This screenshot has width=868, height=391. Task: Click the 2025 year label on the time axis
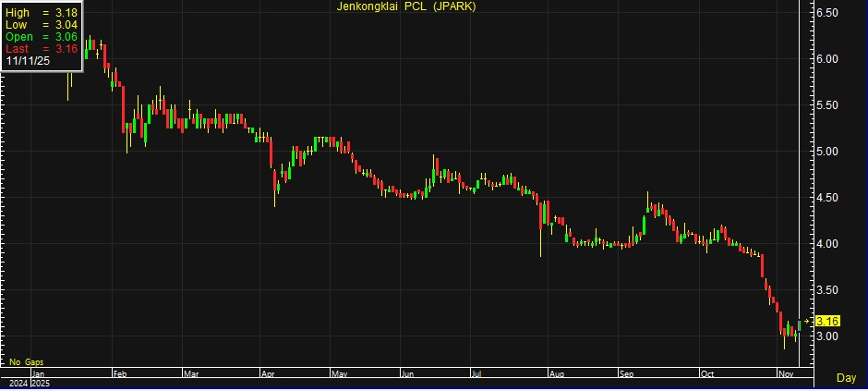click(x=40, y=383)
